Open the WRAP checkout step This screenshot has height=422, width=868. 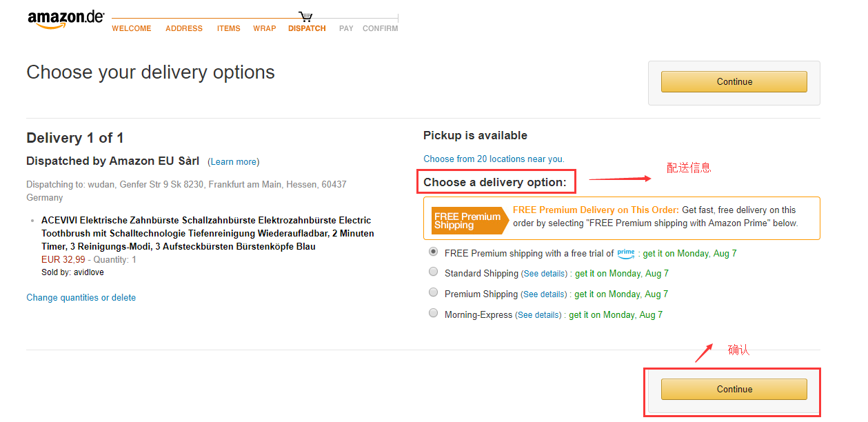[x=265, y=28]
